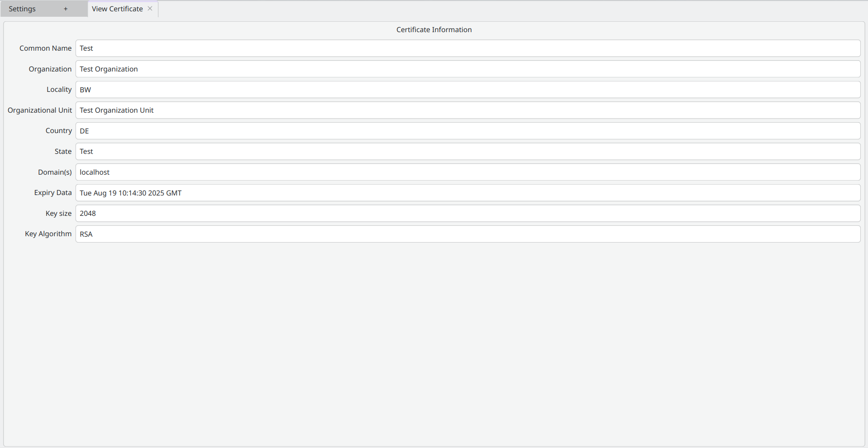
Task: Click the Expiry Data label
Action: point(52,193)
